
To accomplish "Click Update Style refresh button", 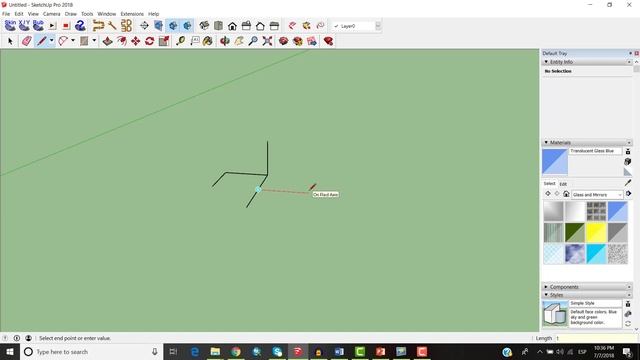I will (628, 323).
